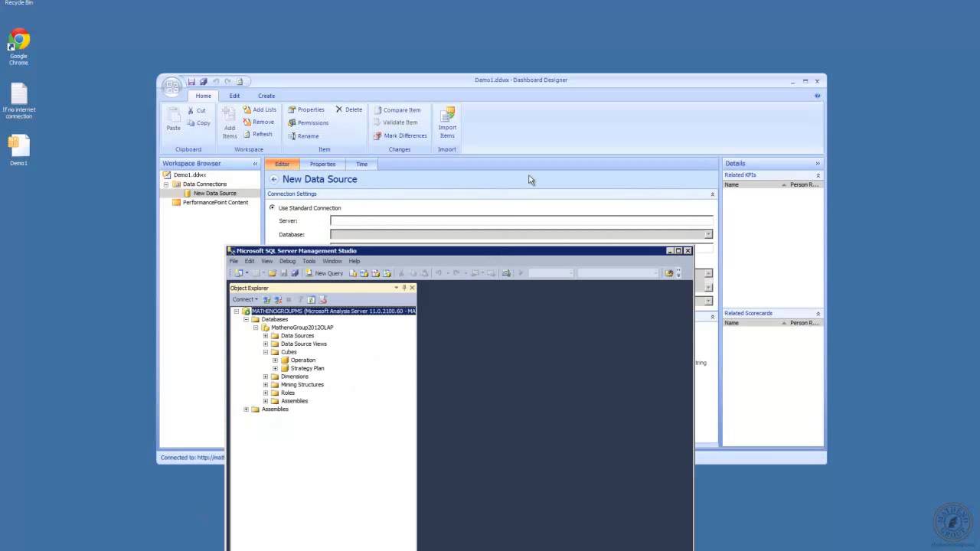Collapse the Related KPIs section

(818, 175)
